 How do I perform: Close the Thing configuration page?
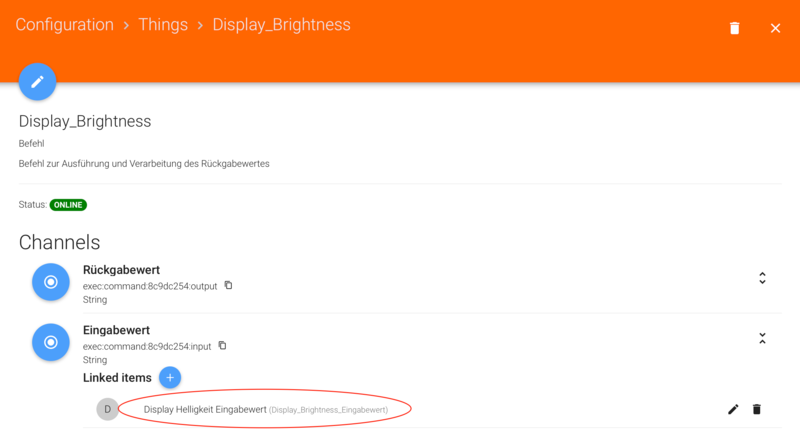pyautogui.click(x=775, y=28)
